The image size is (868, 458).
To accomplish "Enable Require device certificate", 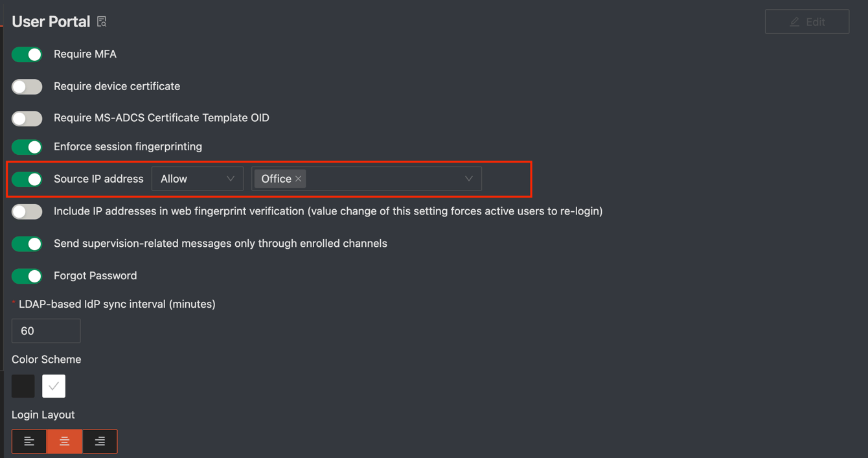I will pos(27,87).
